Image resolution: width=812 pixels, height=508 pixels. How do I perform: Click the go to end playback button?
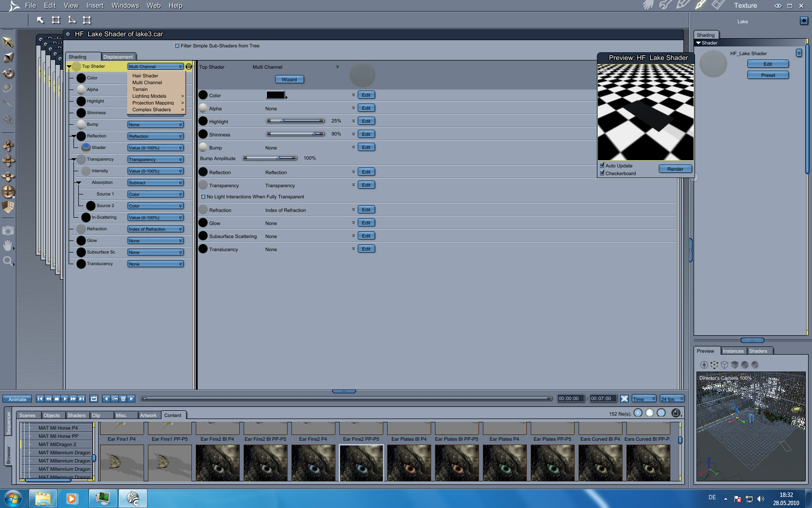(81, 399)
